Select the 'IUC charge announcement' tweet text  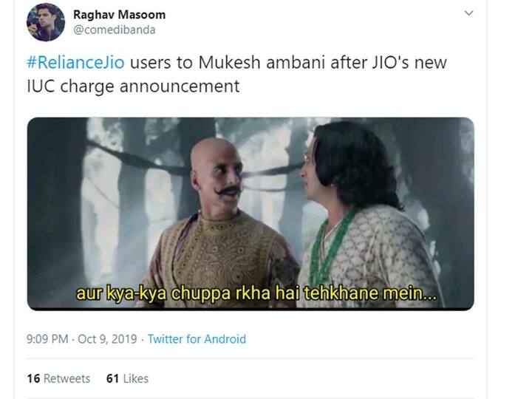click(133, 86)
